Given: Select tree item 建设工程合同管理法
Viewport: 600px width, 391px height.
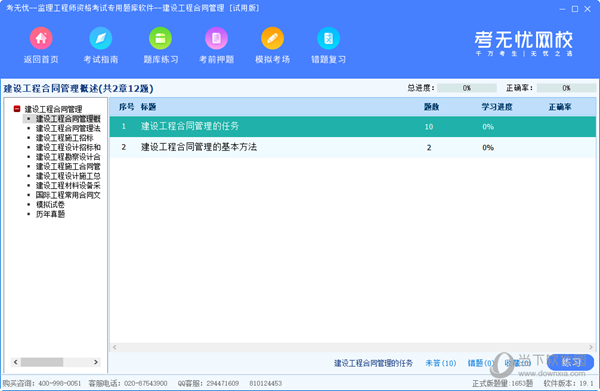Looking at the screenshot, I should (68, 128).
